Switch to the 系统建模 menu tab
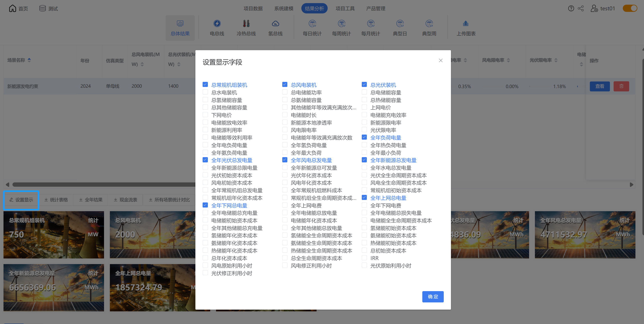Screen dimensions: 644x324 (x=283, y=9)
